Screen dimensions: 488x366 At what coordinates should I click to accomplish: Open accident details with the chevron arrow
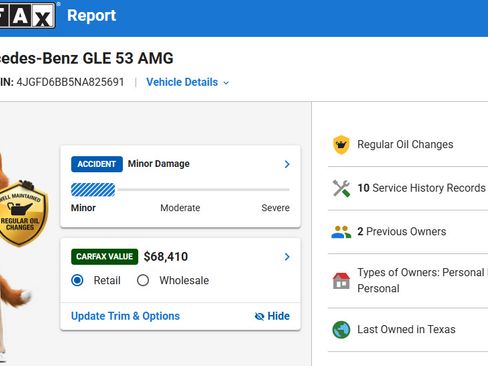click(287, 164)
